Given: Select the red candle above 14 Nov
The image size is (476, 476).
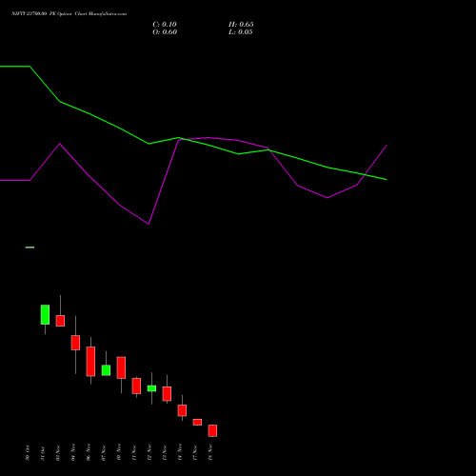Looking at the screenshot, I should [182, 410].
